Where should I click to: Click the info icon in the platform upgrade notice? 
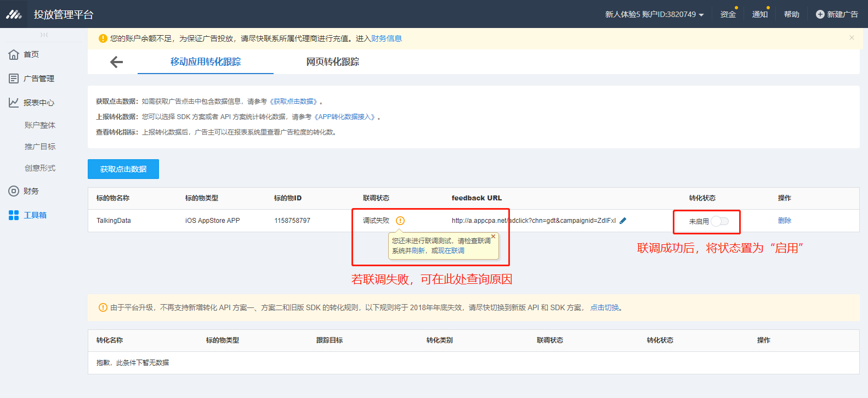point(103,307)
